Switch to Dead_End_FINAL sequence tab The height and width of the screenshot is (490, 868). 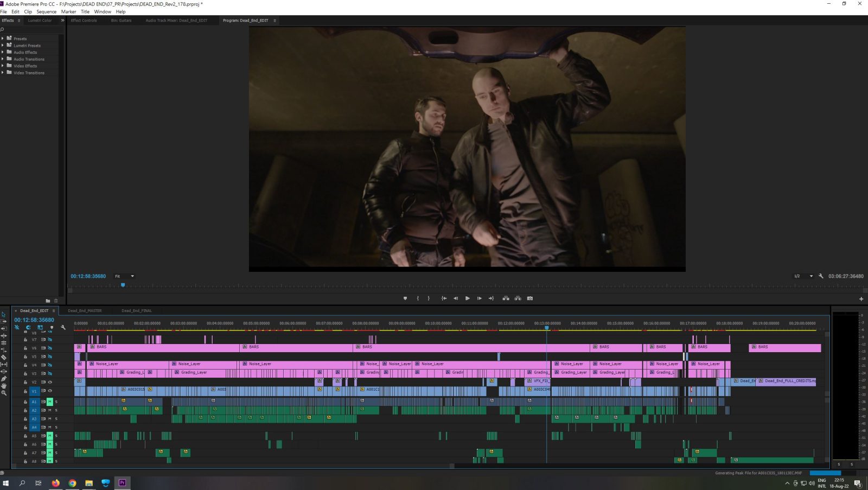pos(137,310)
